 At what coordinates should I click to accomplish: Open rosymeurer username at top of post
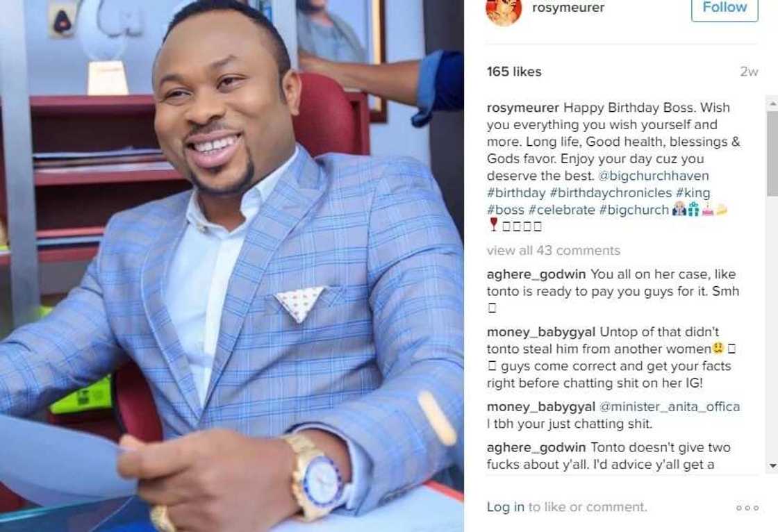[568, 8]
